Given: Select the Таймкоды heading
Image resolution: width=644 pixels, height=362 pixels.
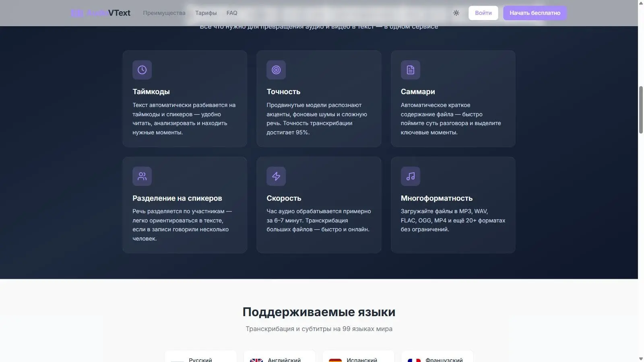Looking at the screenshot, I should coord(151,92).
